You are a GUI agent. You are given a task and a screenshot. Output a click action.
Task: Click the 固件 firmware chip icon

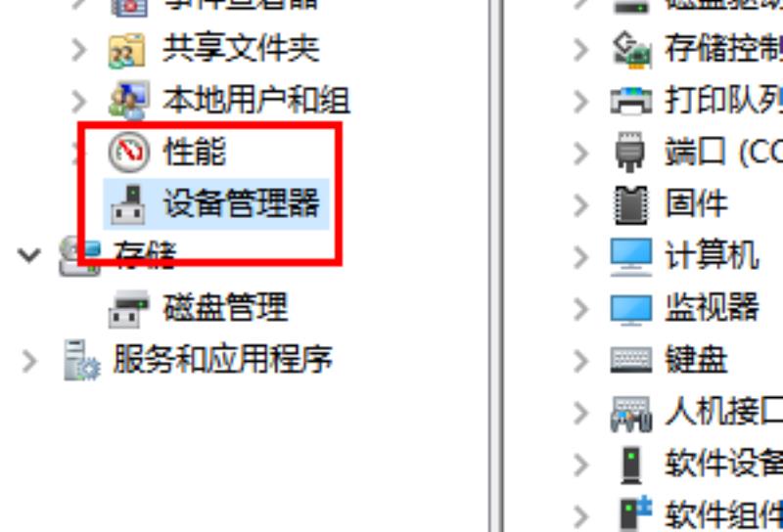point(630,204)
